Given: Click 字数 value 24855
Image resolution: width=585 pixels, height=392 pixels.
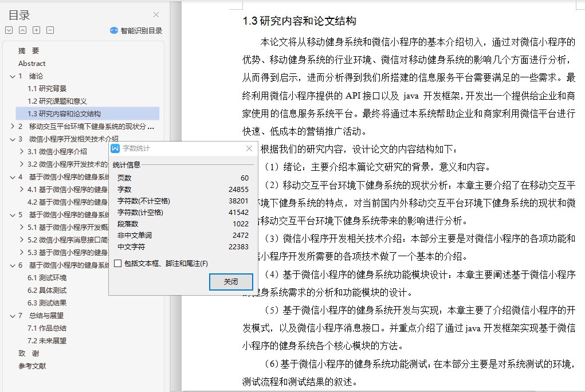Looking at the screenshot, I should click(239, 190).
